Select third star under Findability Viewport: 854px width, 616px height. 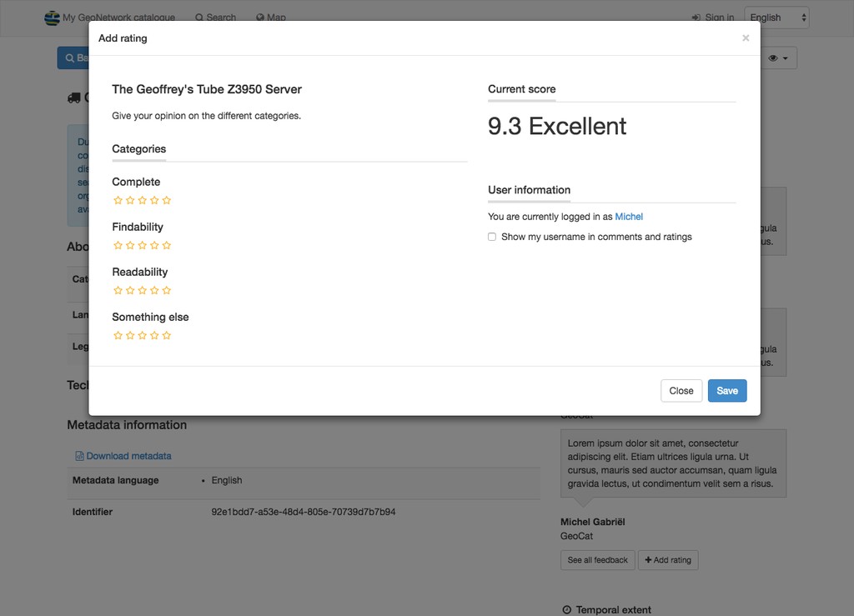point(142,245)
